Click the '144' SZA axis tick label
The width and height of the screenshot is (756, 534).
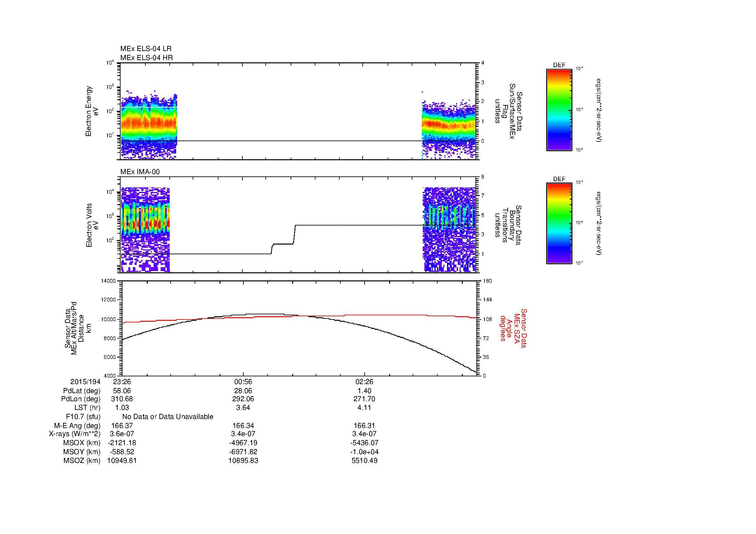[x=487, y=300]
